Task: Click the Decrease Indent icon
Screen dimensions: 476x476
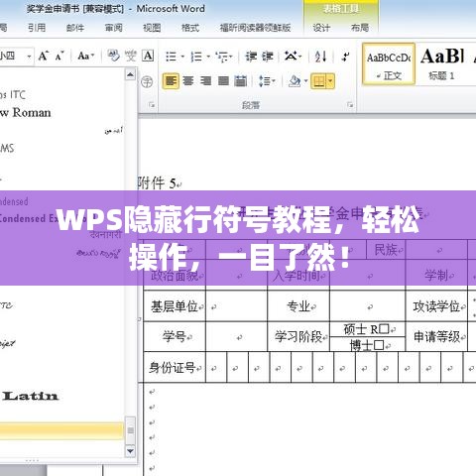Action: click(x=251, y=57)
